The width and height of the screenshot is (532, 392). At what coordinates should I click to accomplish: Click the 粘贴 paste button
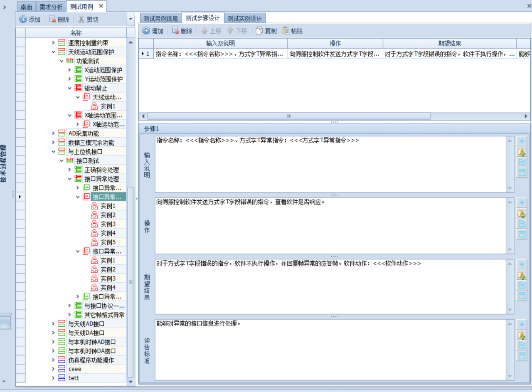[x=292, y=31]
